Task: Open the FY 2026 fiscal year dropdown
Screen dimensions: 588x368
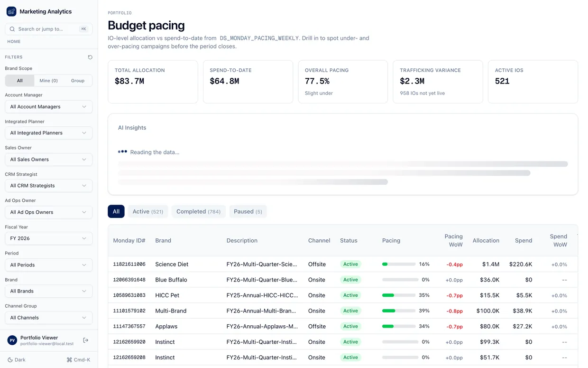Action: click(x=49, y=238)
